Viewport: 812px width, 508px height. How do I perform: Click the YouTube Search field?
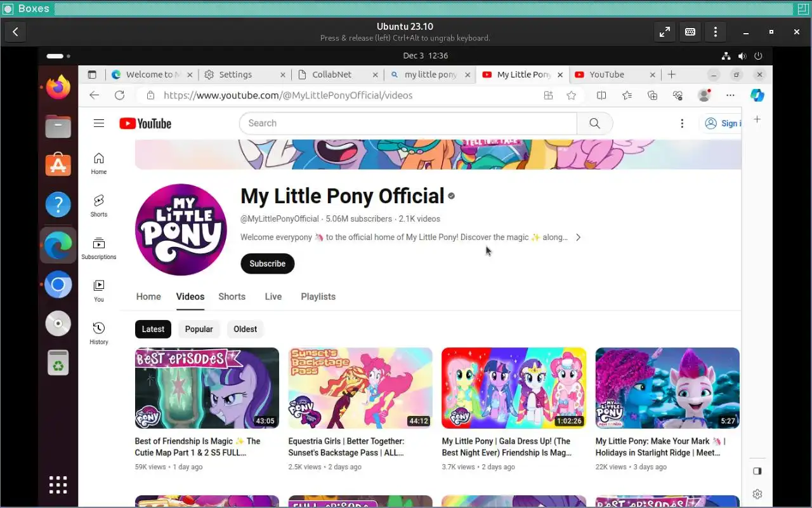pyautogui.click(x=408, y=123)
